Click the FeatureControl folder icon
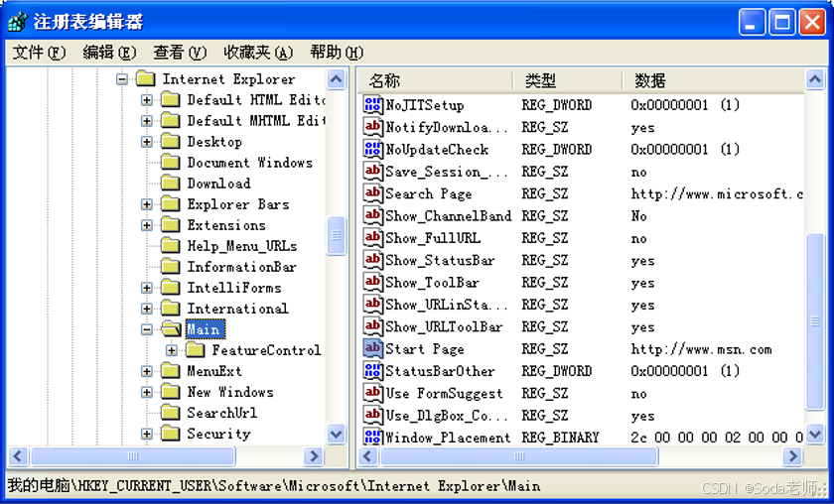 pos(196,350)
